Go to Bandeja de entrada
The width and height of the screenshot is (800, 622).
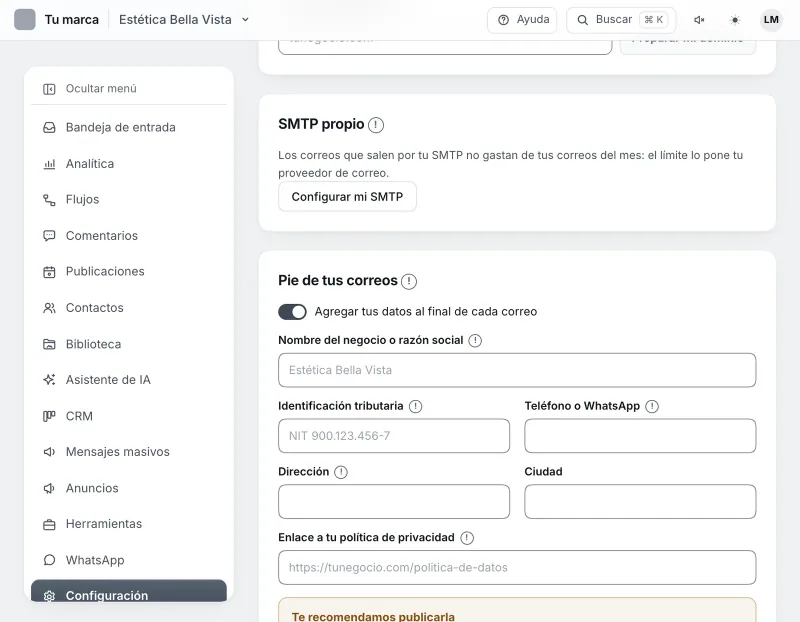pyautogui.click(x=129, y=128)
